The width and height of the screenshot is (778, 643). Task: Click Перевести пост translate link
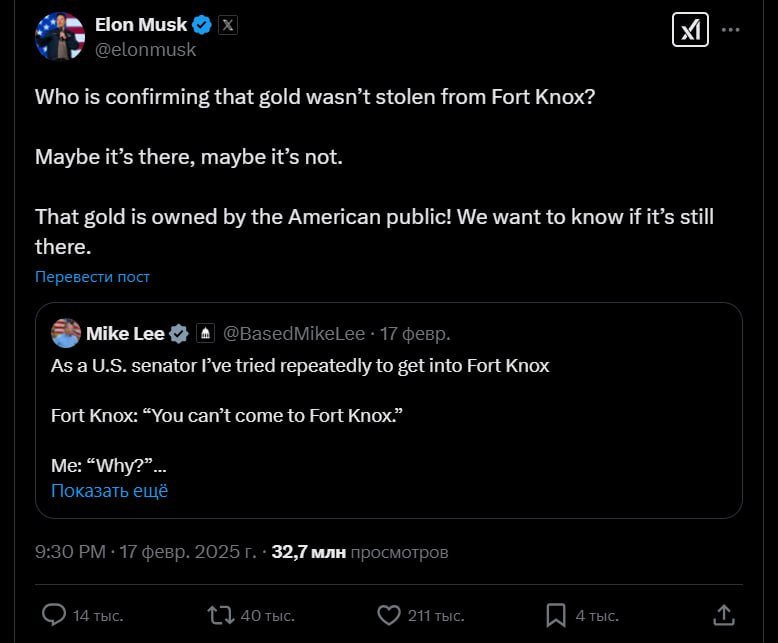92,276
